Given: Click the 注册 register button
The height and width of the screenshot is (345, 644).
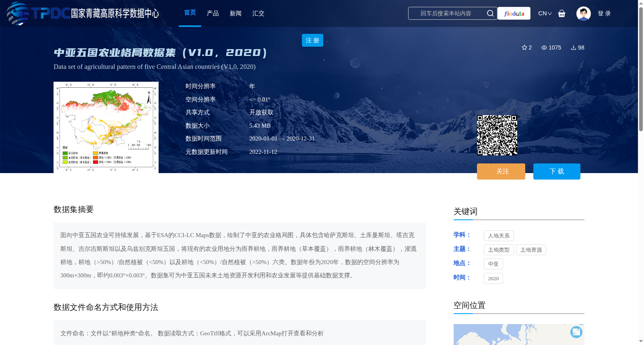Looking at the screenshot, I should click(312, 40).
